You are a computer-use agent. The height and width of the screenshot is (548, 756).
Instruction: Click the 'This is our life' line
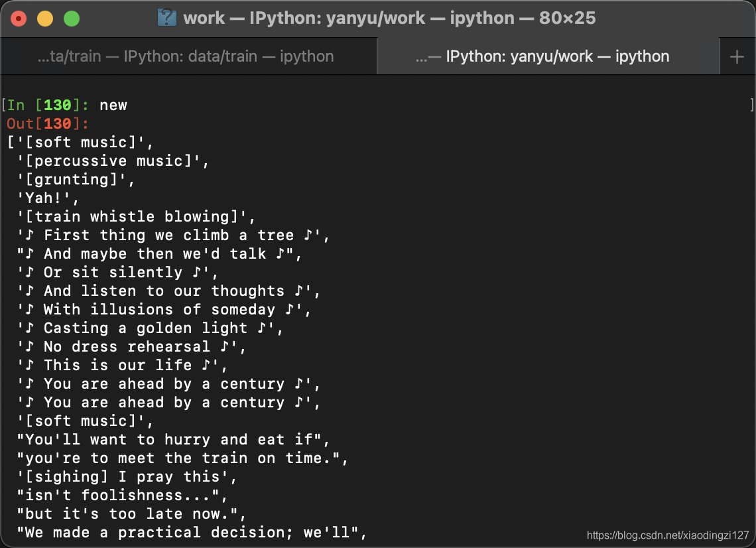[122, 366]
